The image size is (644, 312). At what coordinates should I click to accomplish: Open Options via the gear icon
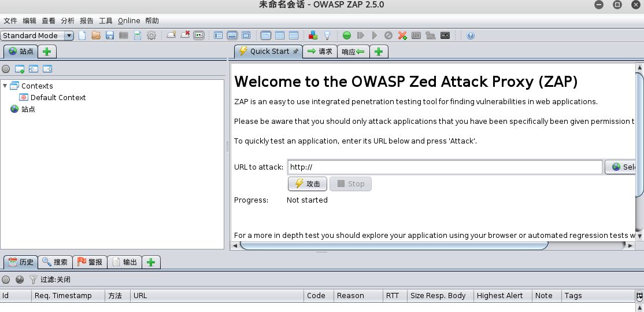151,35
